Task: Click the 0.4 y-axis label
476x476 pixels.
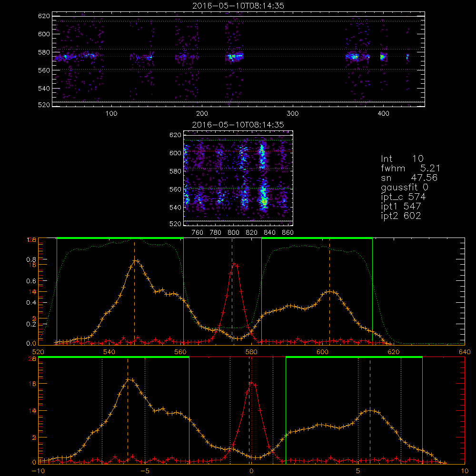Action: 31,303
